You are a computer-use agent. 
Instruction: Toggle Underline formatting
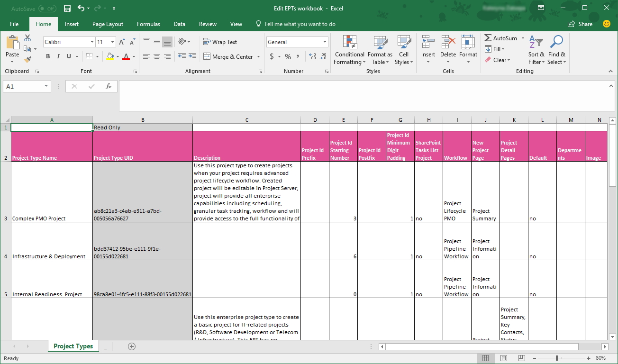pyautogui.click(x=69, y=56)
